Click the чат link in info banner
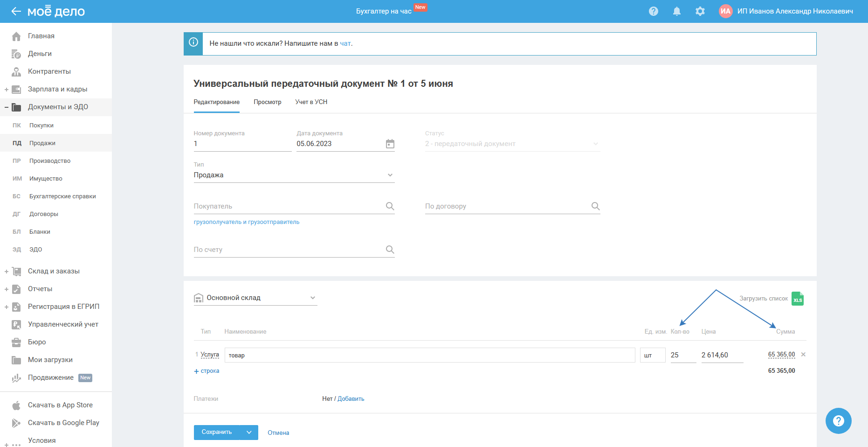 click(x=345, y=43)
